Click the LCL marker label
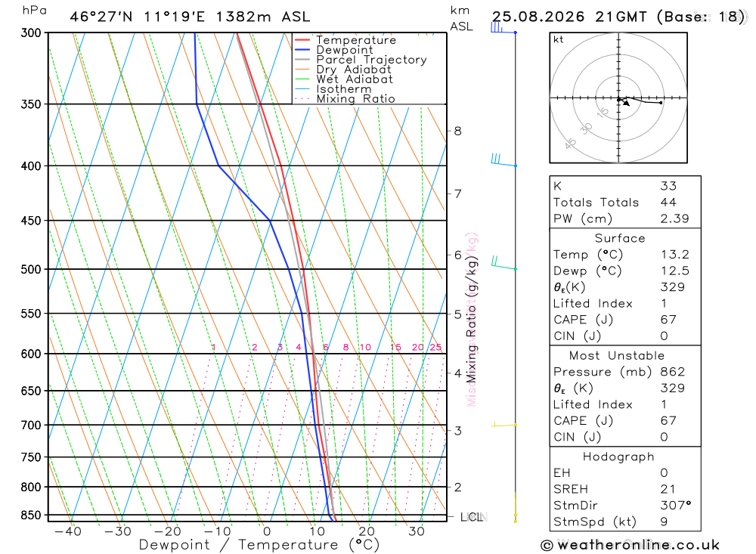Screen dimensions: 756x554 [x=472, y=517]
